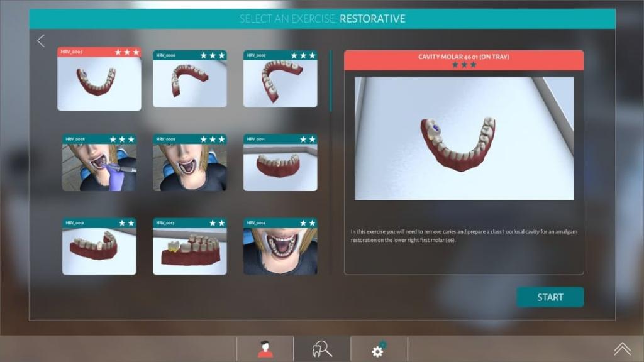
Task: Click the stars under Cavity Molar title
Action: (464, 65)
